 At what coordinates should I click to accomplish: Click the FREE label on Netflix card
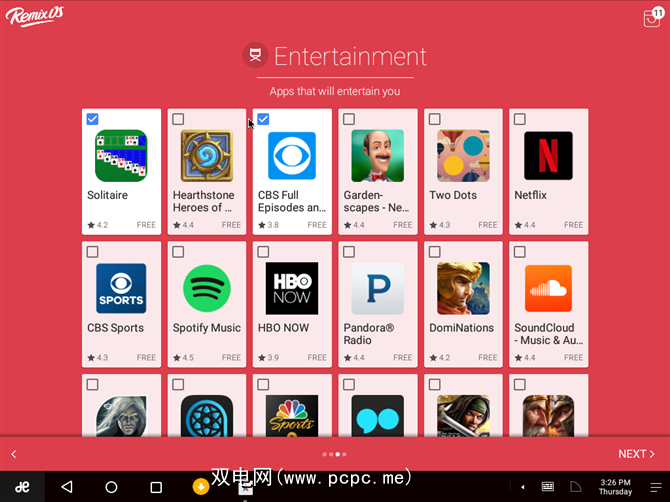tap(573, 225)
